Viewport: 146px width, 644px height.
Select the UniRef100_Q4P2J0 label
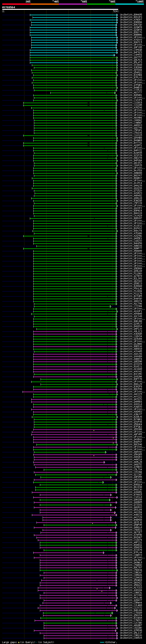[x=131, y=329]
